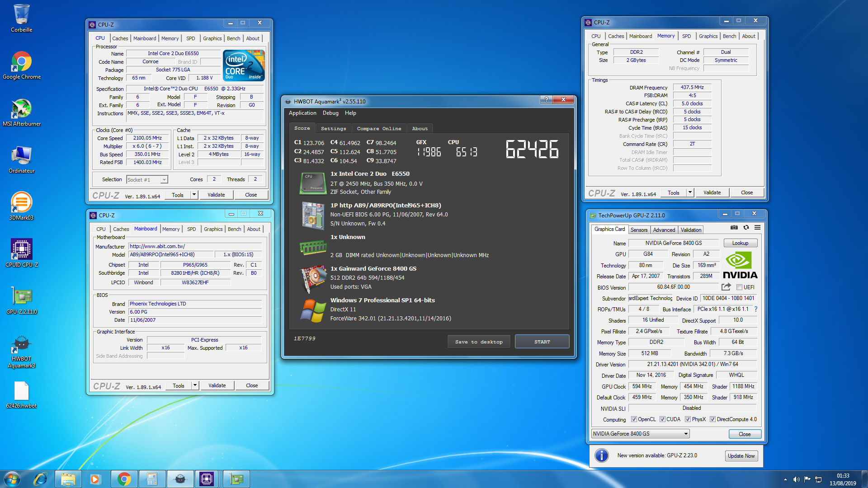
Task: Click the NVIDIA logo in GPU-Z
Action: 740,266
